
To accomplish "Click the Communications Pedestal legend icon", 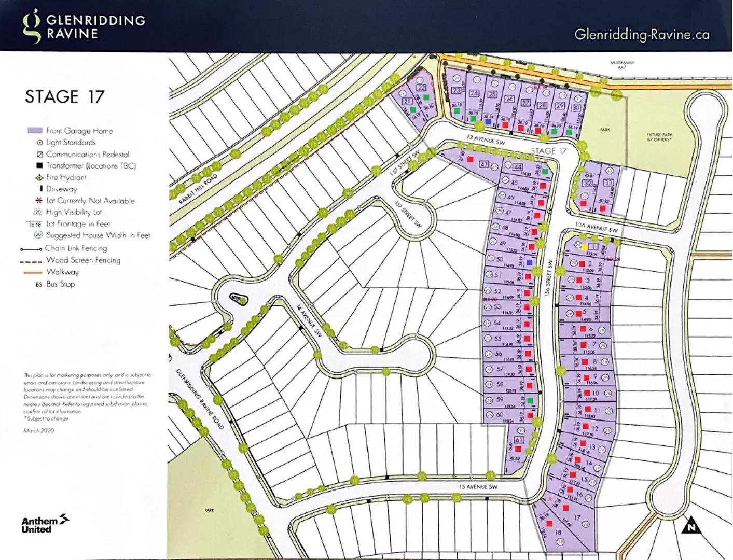I will (x=39, y=155).
